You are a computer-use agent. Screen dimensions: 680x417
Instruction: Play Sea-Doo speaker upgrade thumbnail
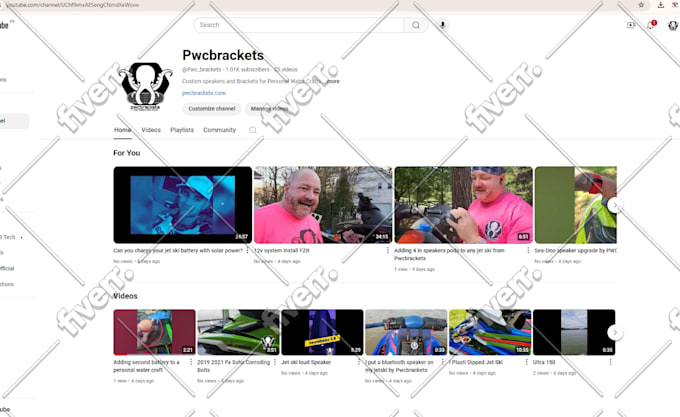(575, 205)
